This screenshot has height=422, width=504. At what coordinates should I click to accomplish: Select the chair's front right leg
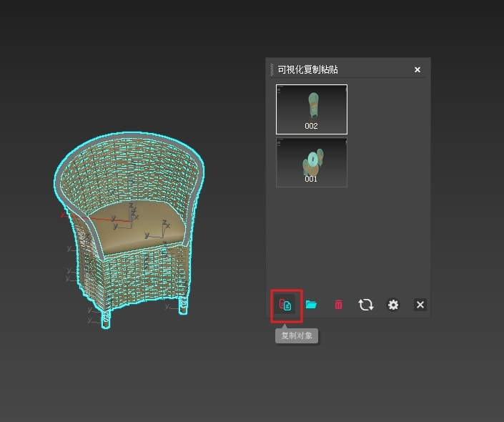click(184, 307)
